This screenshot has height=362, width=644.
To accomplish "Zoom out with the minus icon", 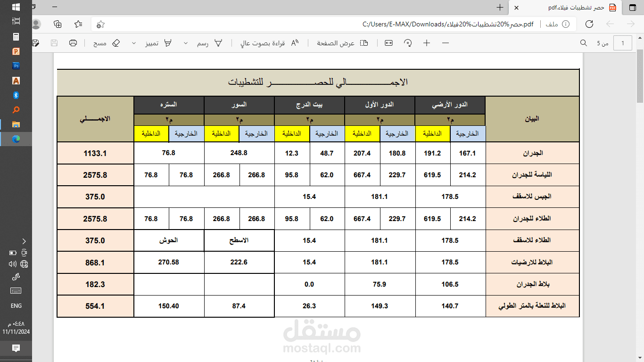I will (445, 43).
